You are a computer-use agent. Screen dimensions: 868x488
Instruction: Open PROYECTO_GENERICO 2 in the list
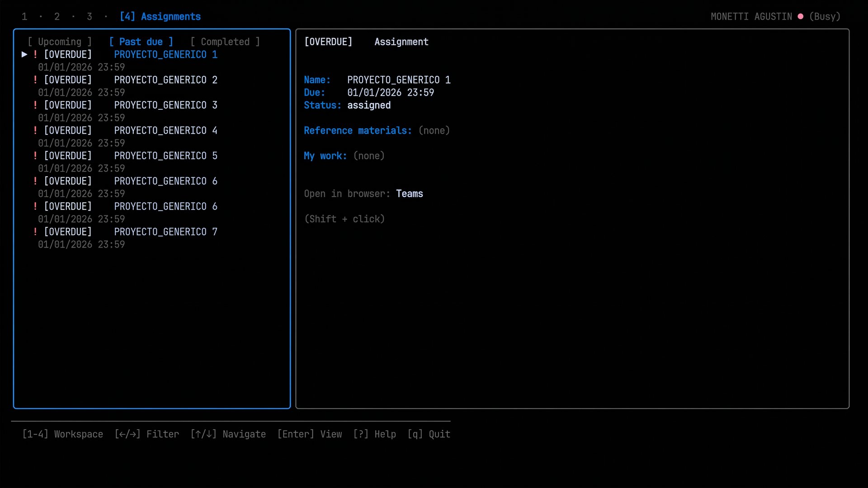(x=165, y=80)
